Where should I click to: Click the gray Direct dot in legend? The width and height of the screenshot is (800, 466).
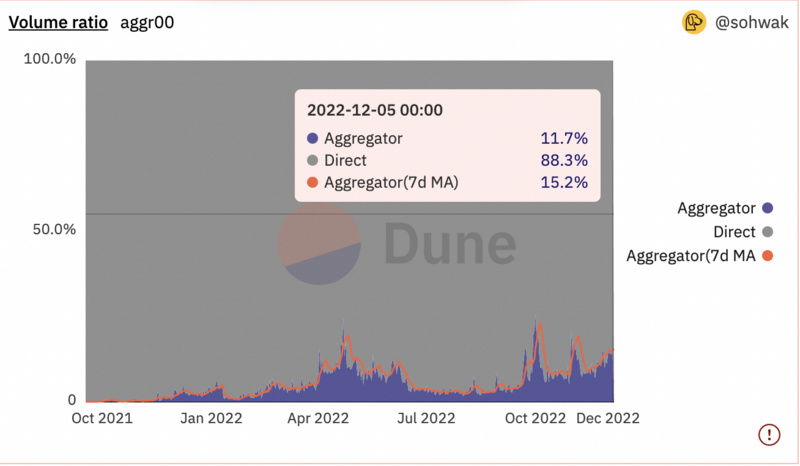click(x=768, y=232)
